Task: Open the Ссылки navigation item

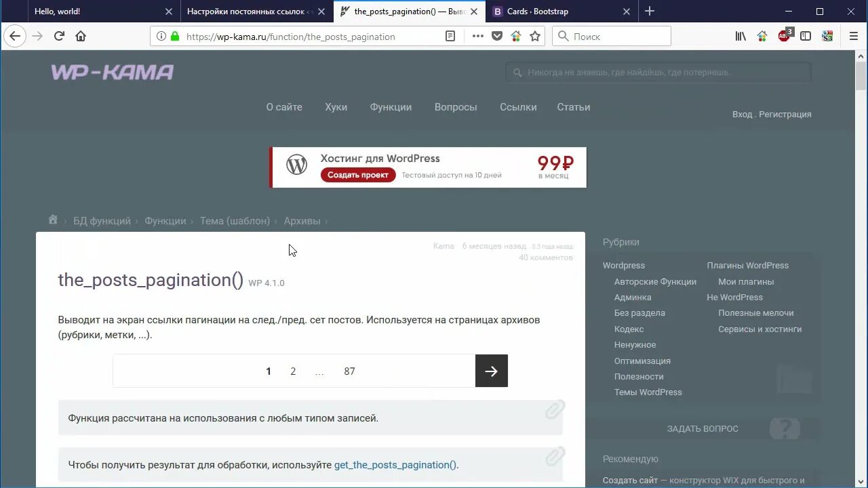Action: 518,107
